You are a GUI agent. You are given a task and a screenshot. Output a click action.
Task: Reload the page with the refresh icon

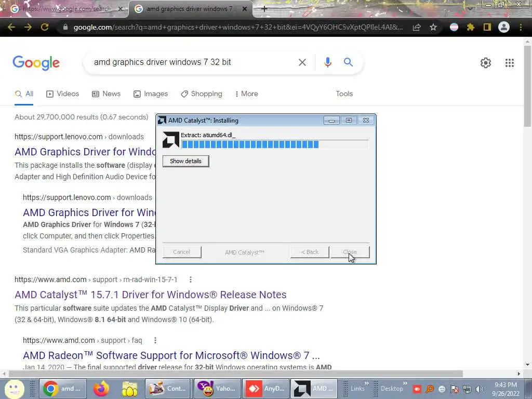click(x=45, y=27)
